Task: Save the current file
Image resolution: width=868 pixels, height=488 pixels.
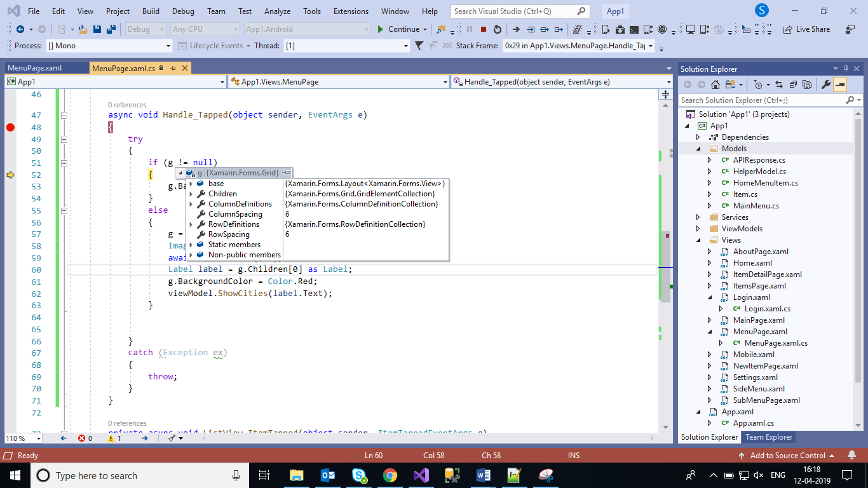Action: [x=97, y=29]
